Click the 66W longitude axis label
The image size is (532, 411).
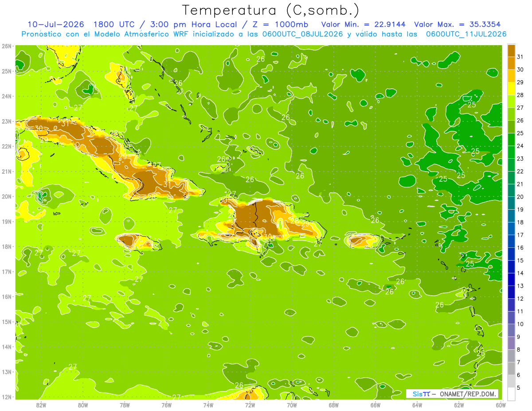pyautogui.click(x=376, y=405)
